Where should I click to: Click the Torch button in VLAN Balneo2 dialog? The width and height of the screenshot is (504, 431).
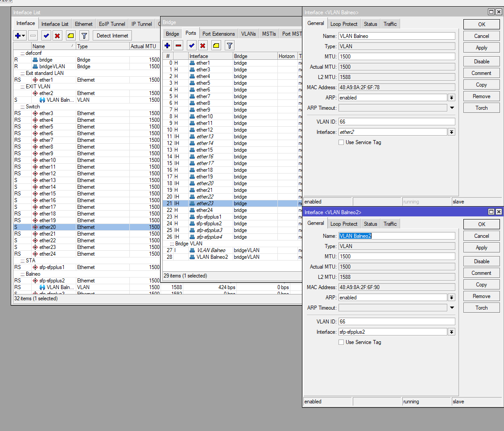tap(481, 308)
